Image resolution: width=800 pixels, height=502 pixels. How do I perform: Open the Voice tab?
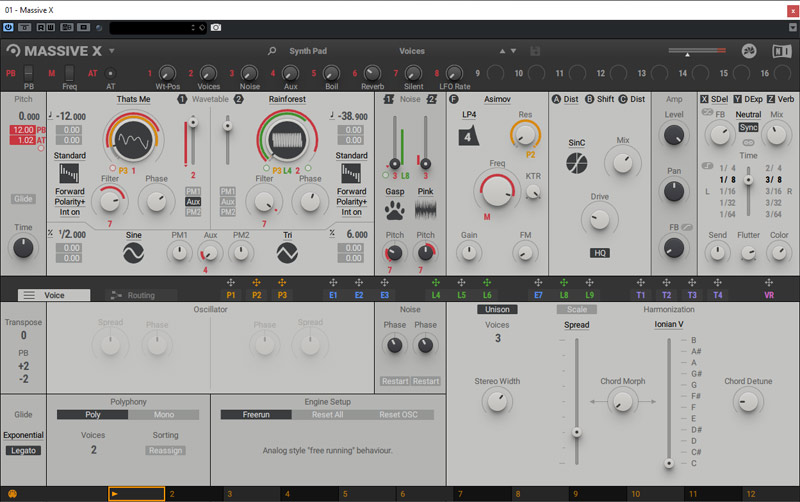(54, 296)
